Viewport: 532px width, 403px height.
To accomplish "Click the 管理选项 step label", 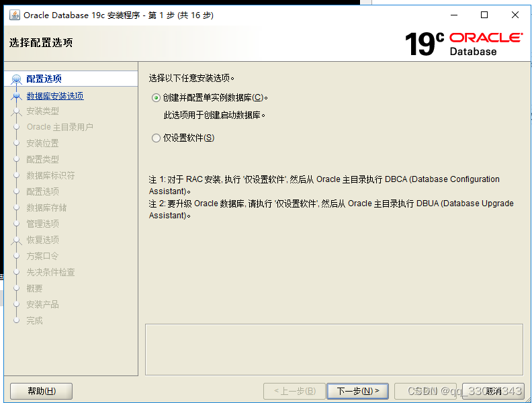I will click(43, 224).
